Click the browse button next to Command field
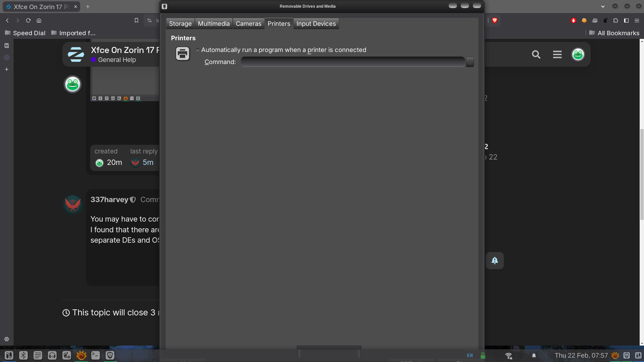The image size is (644, 362). click(470, 62)
